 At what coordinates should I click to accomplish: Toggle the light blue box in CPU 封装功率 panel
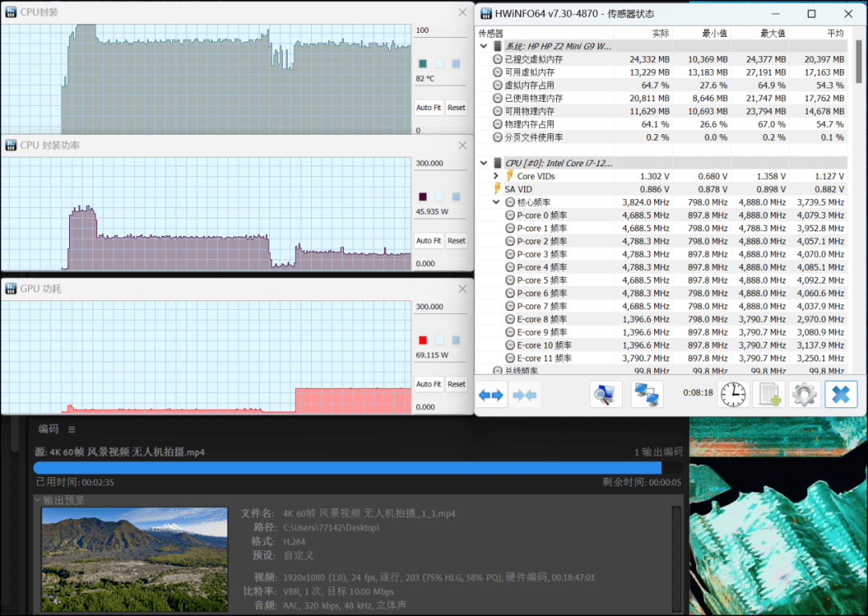[439, 196]
